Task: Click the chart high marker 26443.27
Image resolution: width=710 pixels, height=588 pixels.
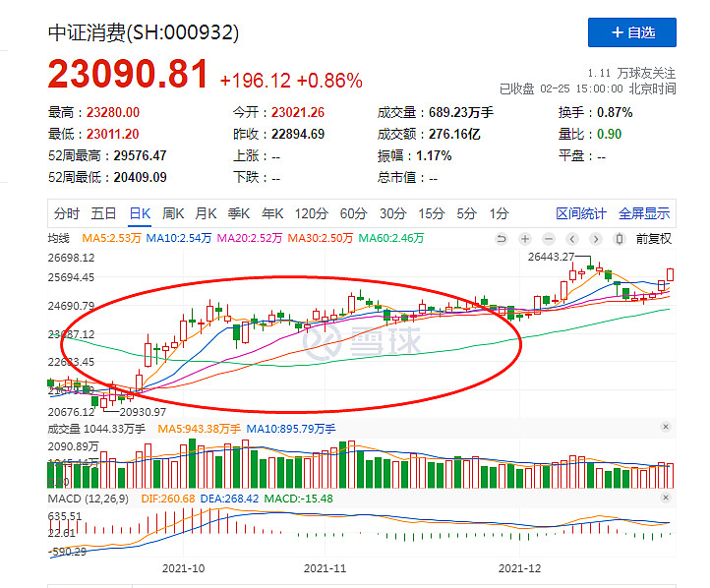Action: pyautogui.click(x=551, y=257)
